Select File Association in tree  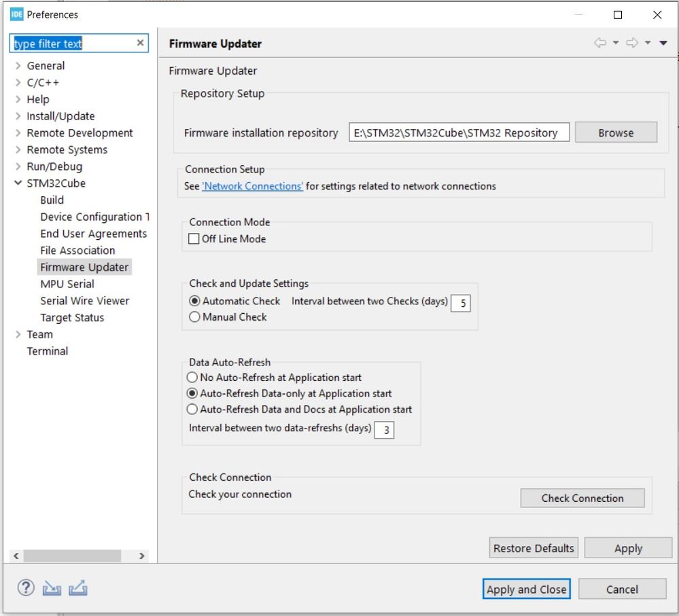(x=77, y=251)
